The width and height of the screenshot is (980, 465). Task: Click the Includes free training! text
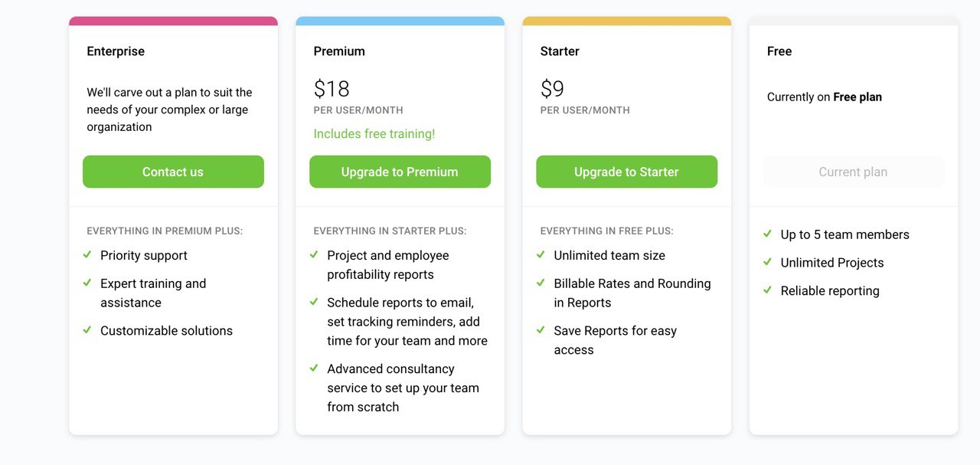click(x=374, y=134)
